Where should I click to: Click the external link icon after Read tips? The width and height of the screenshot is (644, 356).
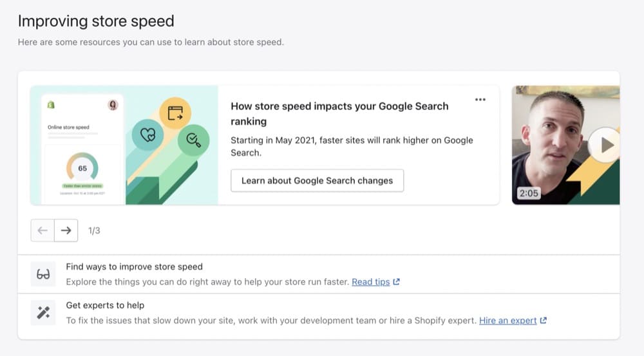pyautogui.click(x=397, y=282)
